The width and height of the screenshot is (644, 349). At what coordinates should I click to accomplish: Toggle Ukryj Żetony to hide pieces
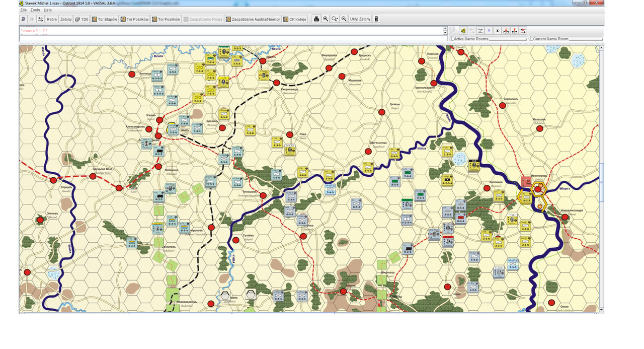click(360, 19)
